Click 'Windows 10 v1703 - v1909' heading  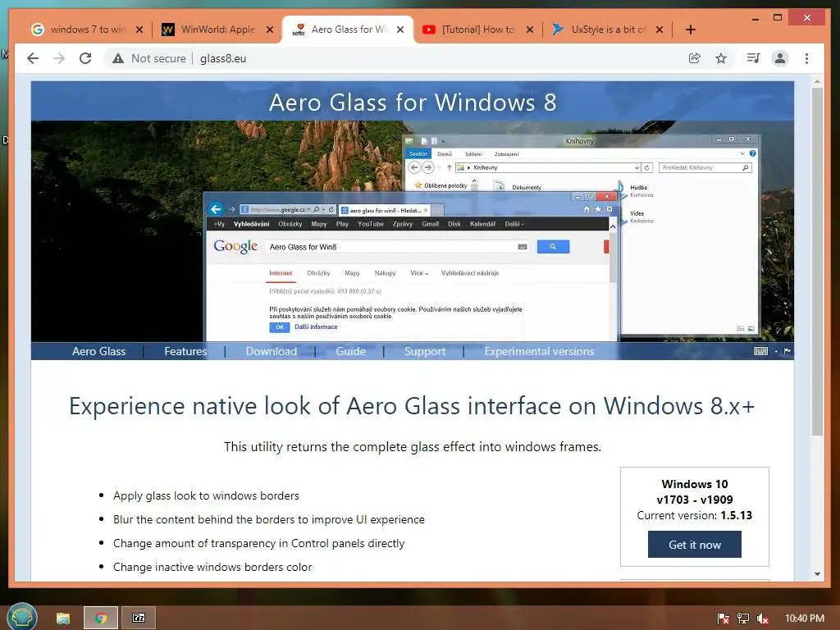tap(694, 492)
